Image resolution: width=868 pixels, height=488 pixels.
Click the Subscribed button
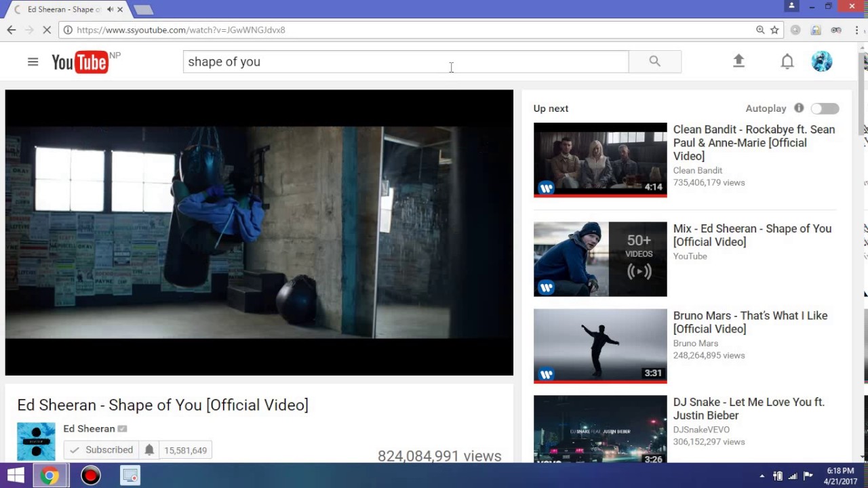coord(102,450)
